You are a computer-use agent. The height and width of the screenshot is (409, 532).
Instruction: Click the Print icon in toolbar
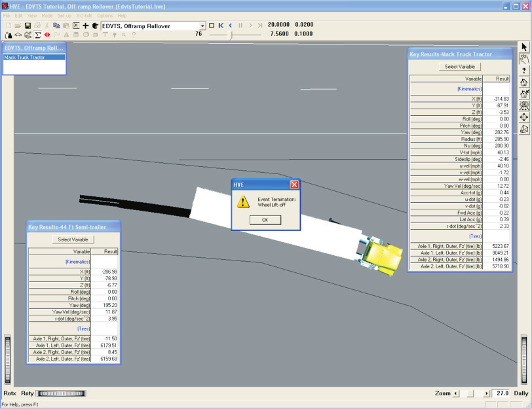pyautogui.click(x=37, y=26)
